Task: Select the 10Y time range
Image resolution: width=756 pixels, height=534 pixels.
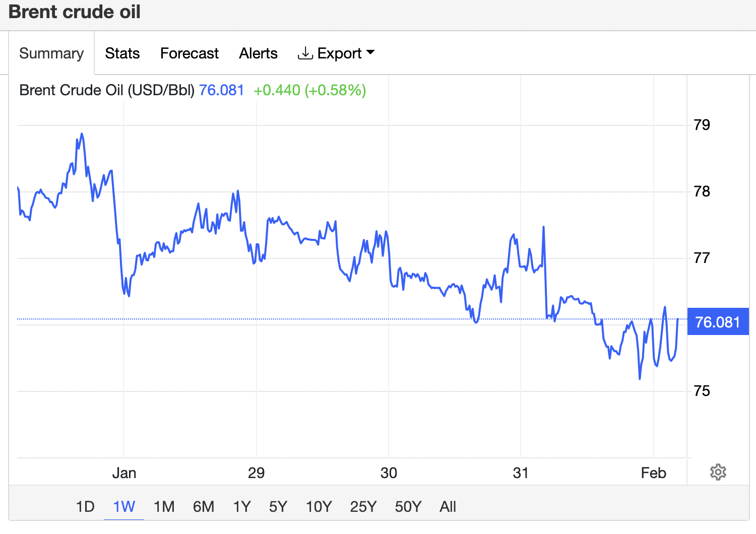Action: (319, 506)
